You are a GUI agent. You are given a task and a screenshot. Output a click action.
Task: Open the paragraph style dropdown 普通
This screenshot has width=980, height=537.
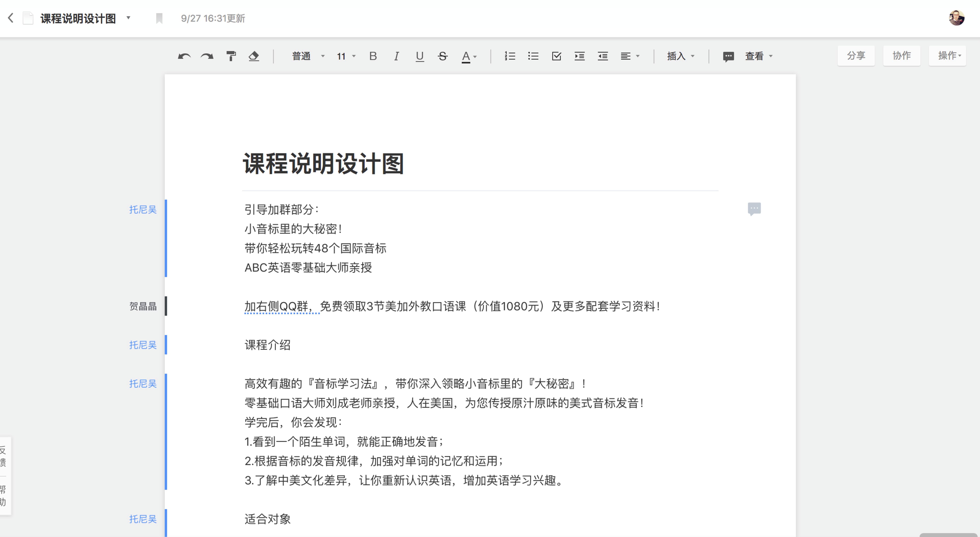click(x=308, y=56)
